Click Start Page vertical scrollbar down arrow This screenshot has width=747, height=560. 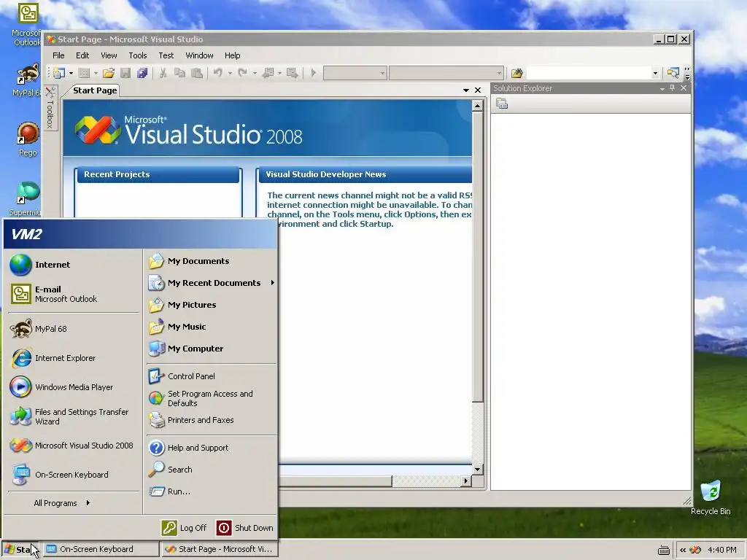(477, 469)
